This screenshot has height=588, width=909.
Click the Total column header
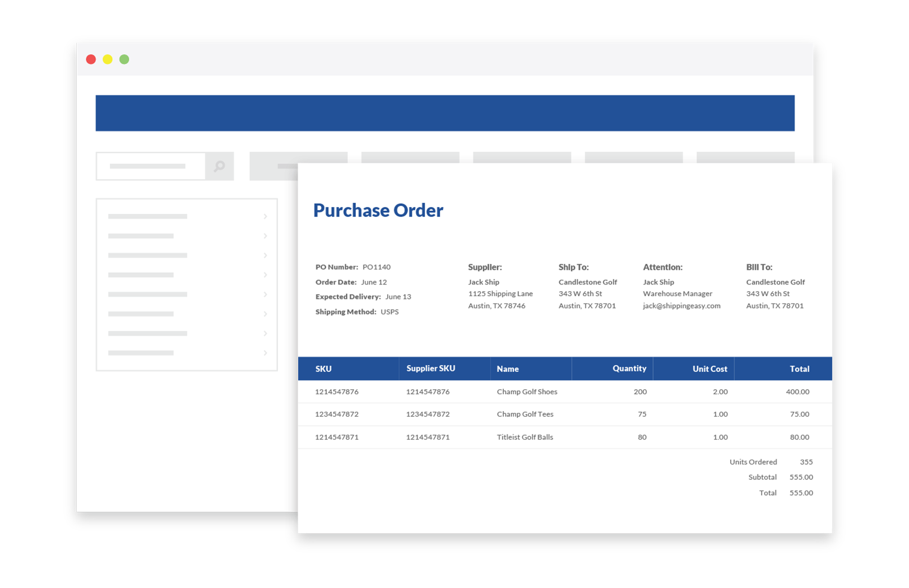click(x=800, y=369)
